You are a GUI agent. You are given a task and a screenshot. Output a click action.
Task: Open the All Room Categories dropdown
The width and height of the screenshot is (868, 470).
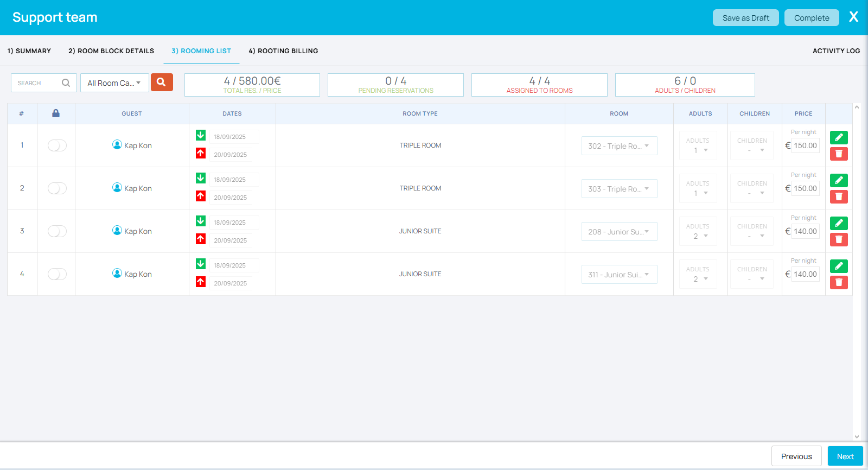(114, 83)
